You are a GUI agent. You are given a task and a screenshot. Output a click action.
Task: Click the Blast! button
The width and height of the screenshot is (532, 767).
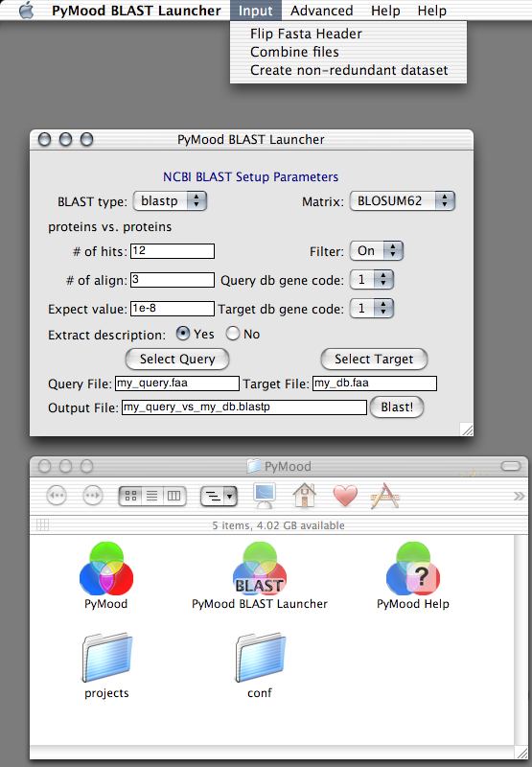click(x=397, y=407)
